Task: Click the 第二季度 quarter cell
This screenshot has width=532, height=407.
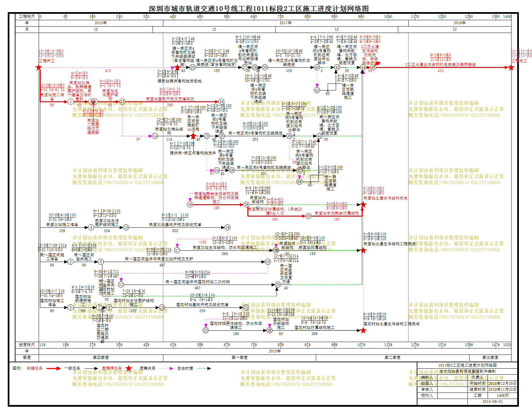Action: point(393,358)
